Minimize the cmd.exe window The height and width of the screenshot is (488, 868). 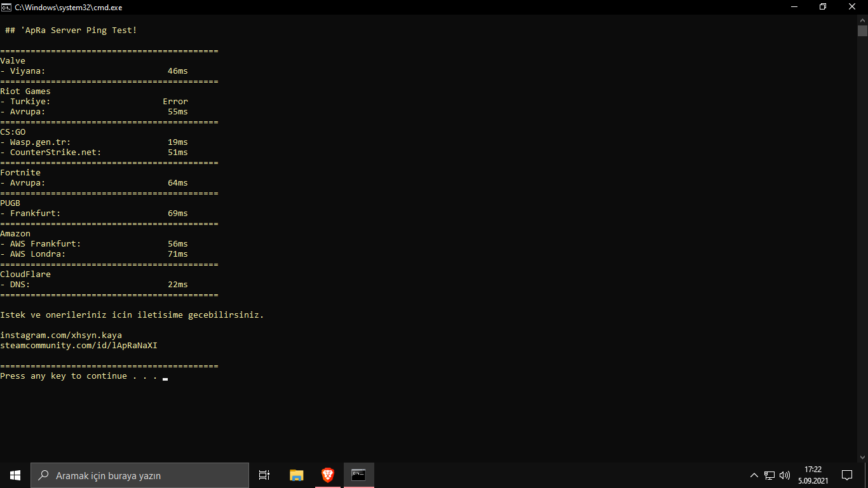pos(794,7)
